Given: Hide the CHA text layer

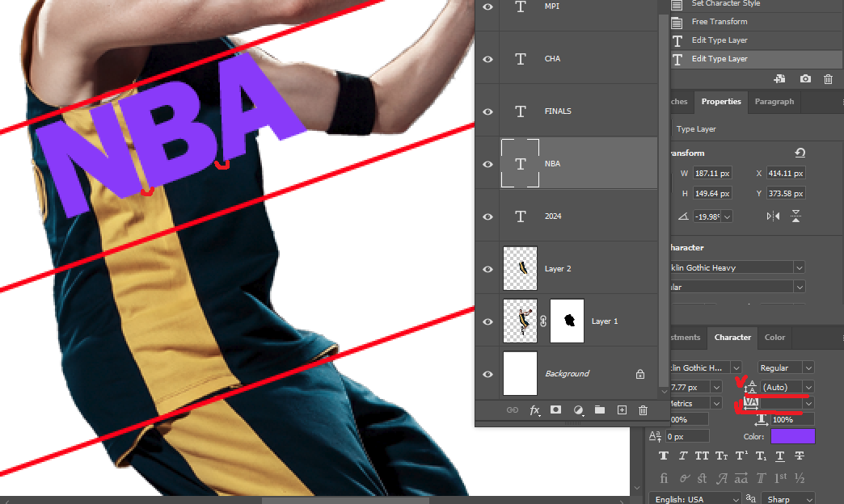Looking at the screenshot, I should [487, 59].
